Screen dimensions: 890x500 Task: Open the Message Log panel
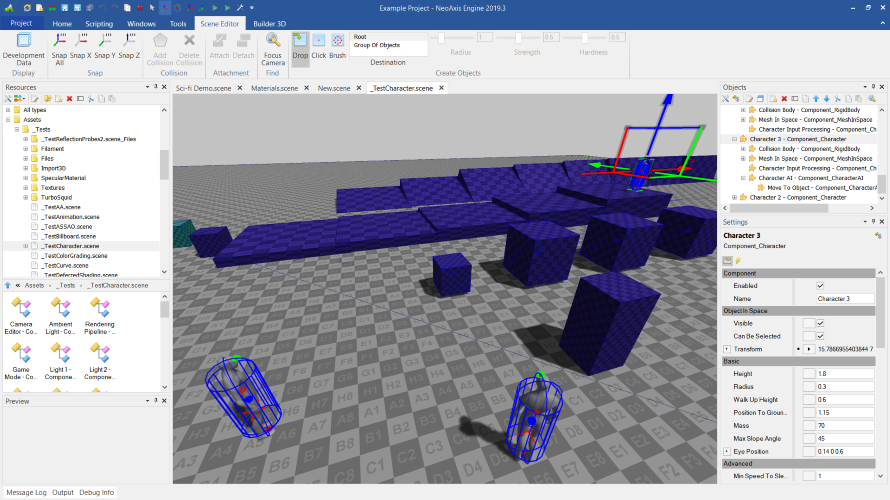[x=26, y=493]
